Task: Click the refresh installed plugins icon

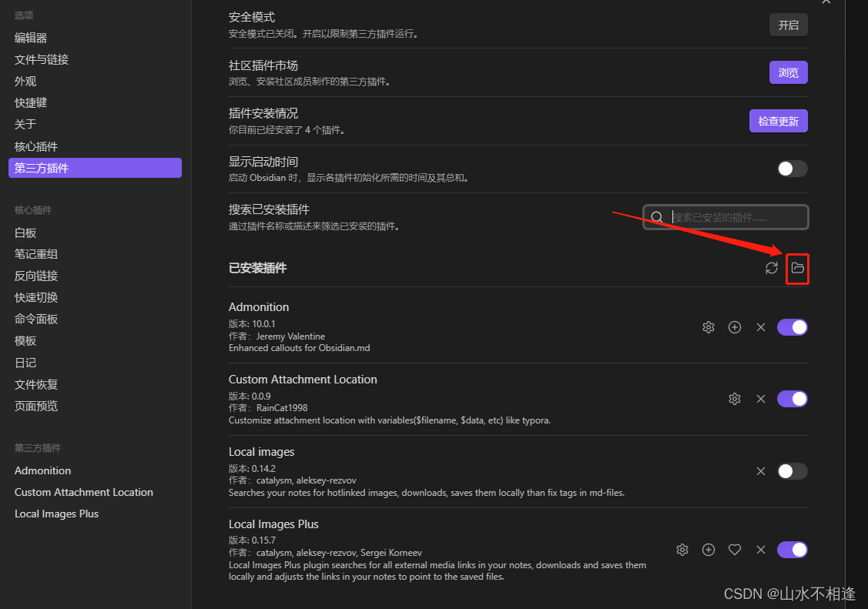Action: (772, 268)
